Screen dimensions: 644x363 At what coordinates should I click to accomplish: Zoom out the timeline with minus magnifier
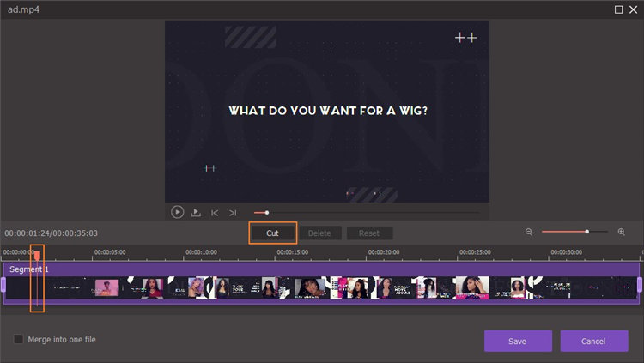tap(529, 233)
